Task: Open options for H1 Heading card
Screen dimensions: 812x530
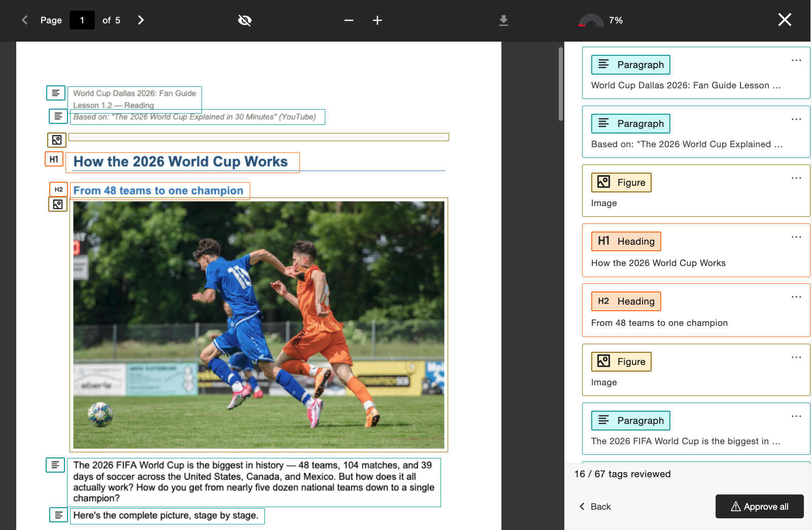Action: [x=796, y=237]
